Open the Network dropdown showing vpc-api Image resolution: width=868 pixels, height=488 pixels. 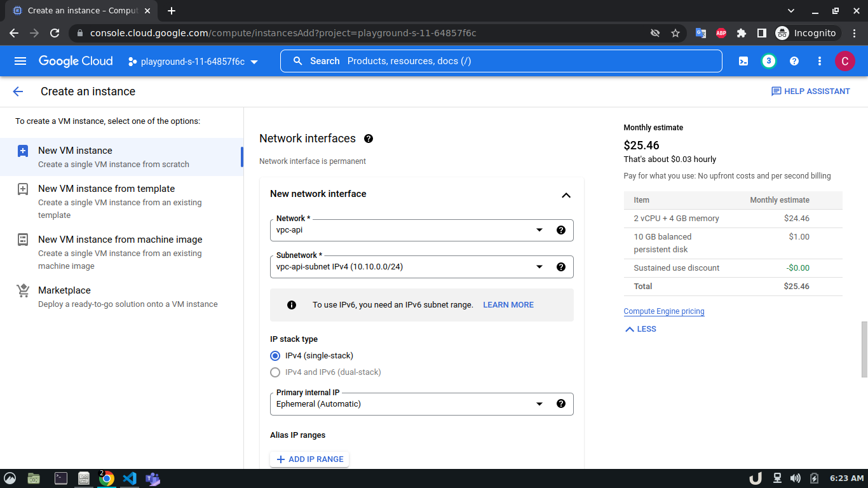[422, 230]
